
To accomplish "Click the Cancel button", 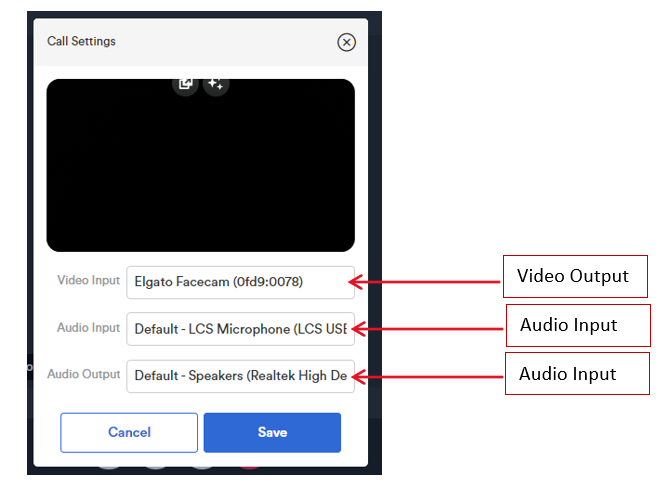I will (129, 432).
